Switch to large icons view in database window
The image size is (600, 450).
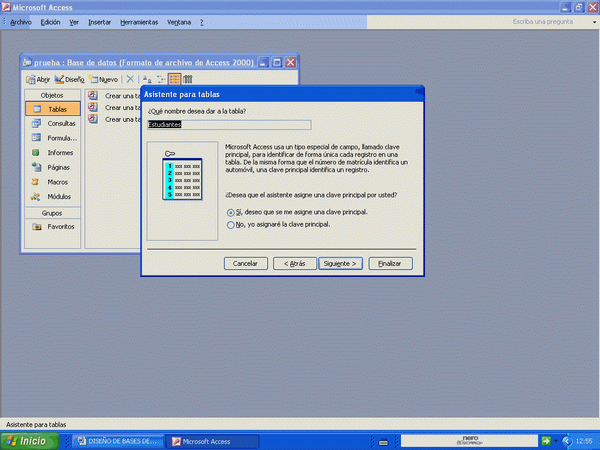[147, 79]
